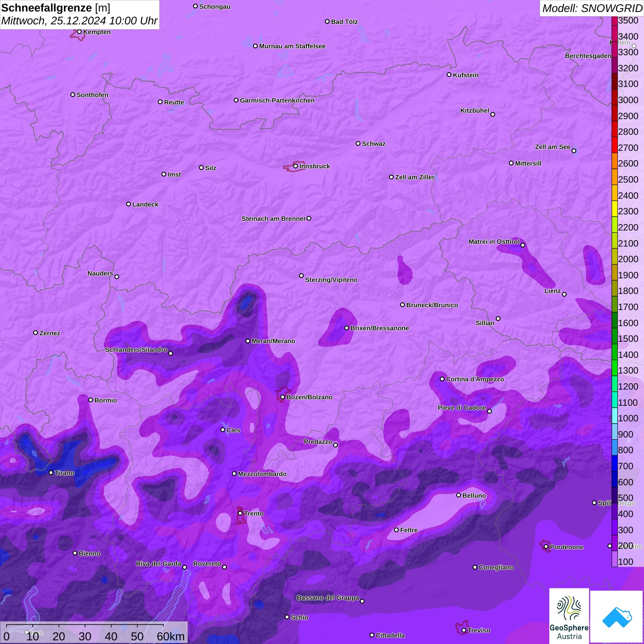Click the Modell: SNOWGRID label

click(x=592, y=8)
